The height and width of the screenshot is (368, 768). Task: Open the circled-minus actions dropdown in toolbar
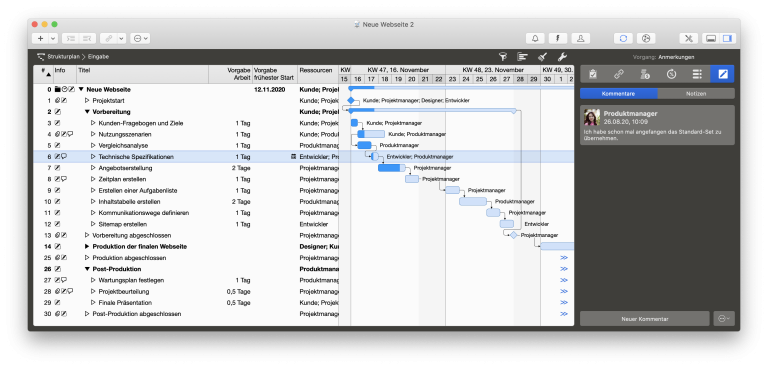[x=140, y=38]
